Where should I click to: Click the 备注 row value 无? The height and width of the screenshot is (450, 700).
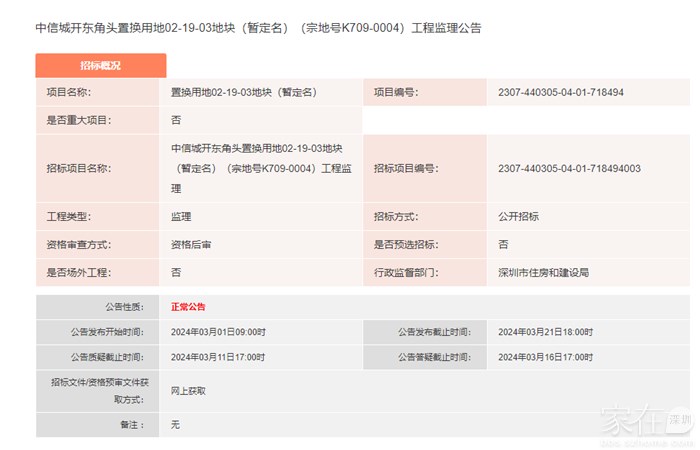click(175, 425)
